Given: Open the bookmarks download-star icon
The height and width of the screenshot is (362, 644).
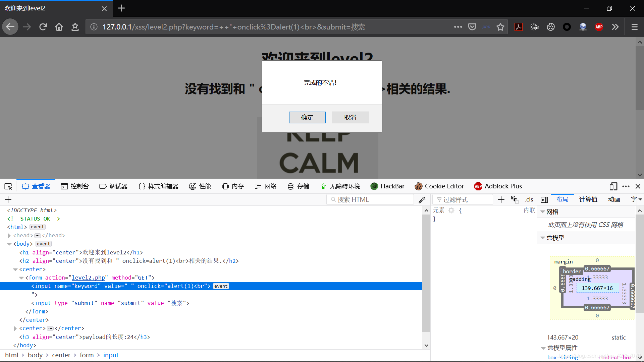Looking at the screenshot, I should coord(75,27).
